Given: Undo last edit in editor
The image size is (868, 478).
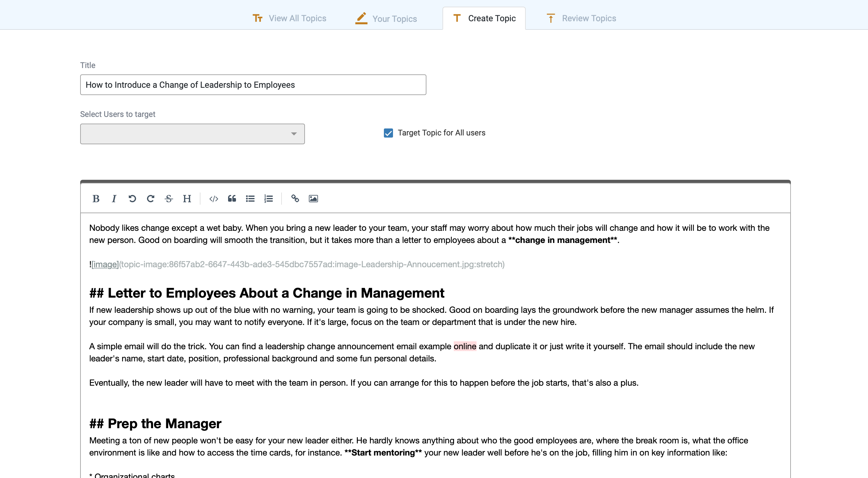Looking at the screenshot, I should tap(132, 199).
